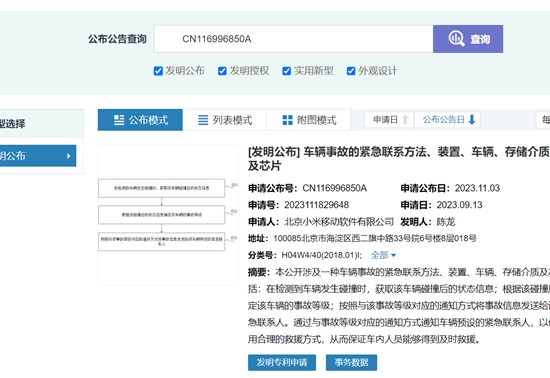Click the up arrow beside 申请日
Image resolution: width=550 pixels, height=378 pixels.
(x=405, y=120)
